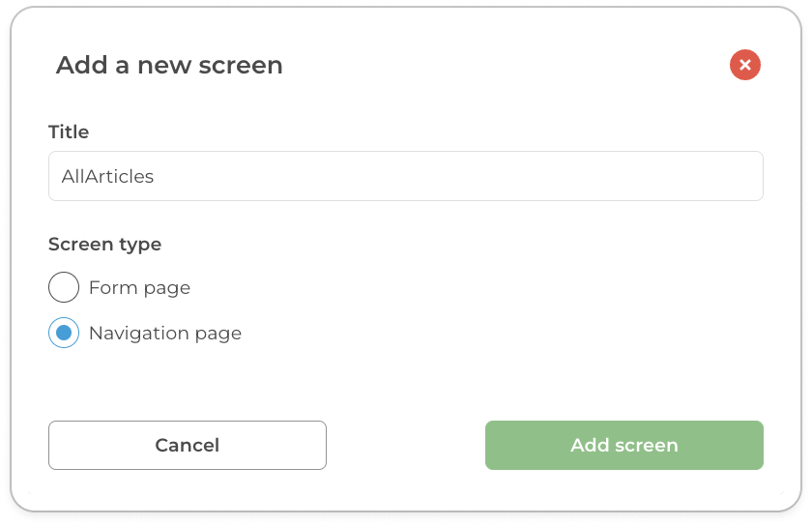Select the Navigation page radio button
Screen dimensions: 812x526
tap(64, 334)
